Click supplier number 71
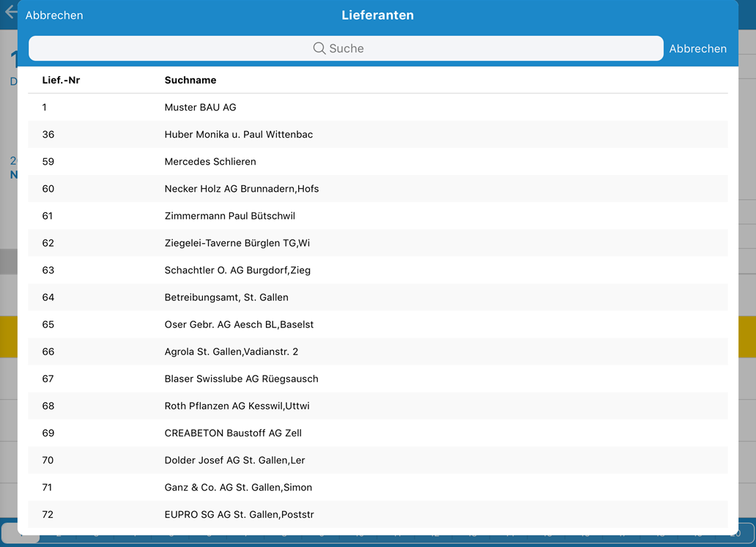The image size is (756, 547). click(x=47, y=487)
